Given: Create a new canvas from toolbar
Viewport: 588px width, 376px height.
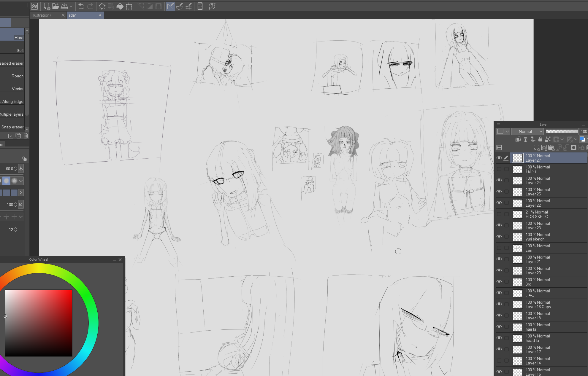Looking at the screenshot, I should coord(47,6).
